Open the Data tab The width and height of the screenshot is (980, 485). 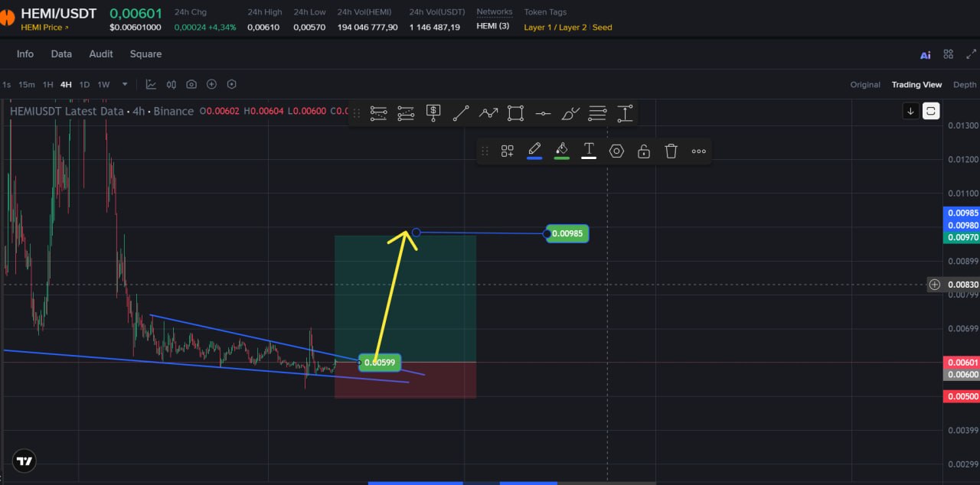[x=61, y=54]
